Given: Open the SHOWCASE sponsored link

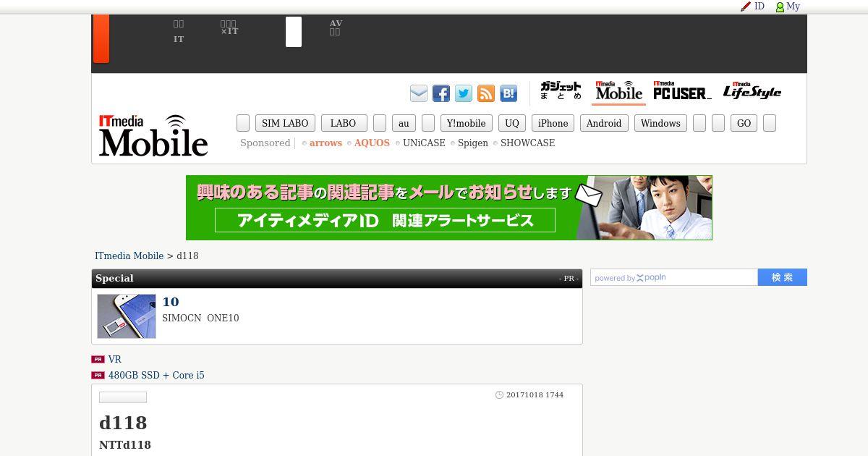Looking at the screenshot, I should 528,143.
